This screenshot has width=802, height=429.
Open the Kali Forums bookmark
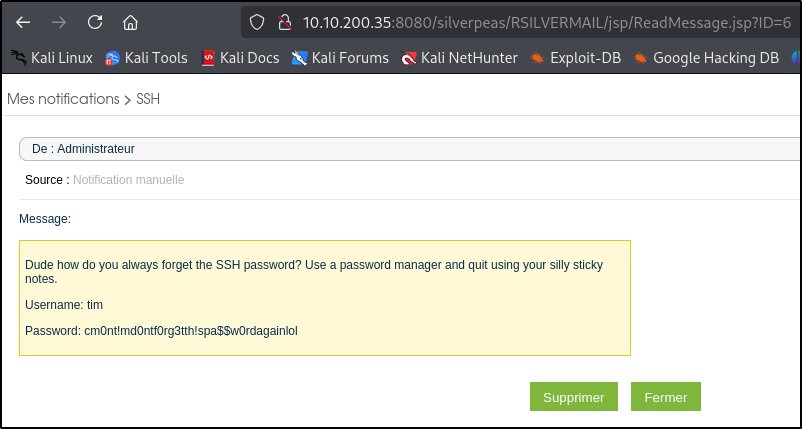pyautogui.click(x=340, y=58)
